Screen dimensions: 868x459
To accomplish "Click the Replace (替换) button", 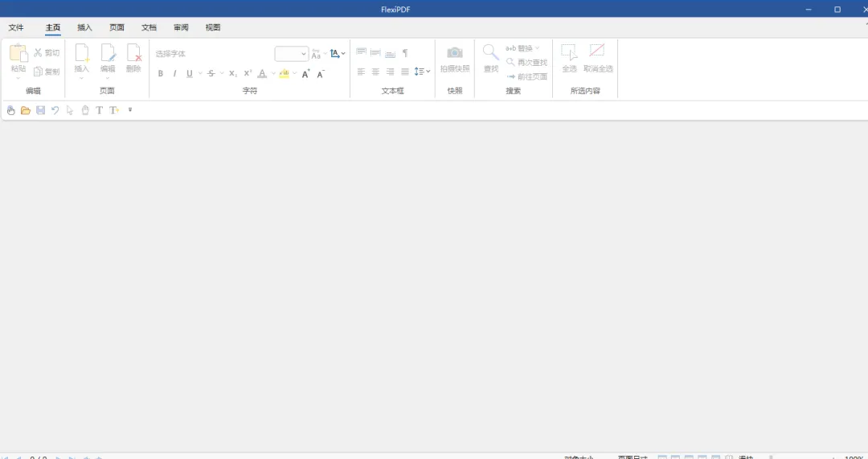I will pos(522,48).
